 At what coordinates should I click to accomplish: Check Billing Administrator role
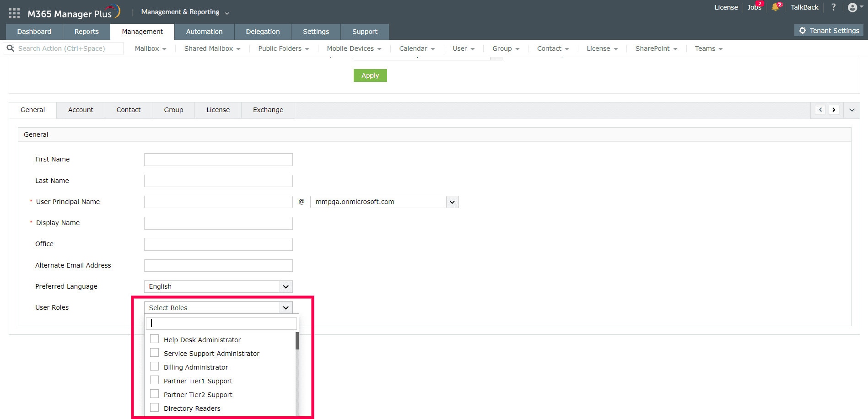click(x=155, y=366)
